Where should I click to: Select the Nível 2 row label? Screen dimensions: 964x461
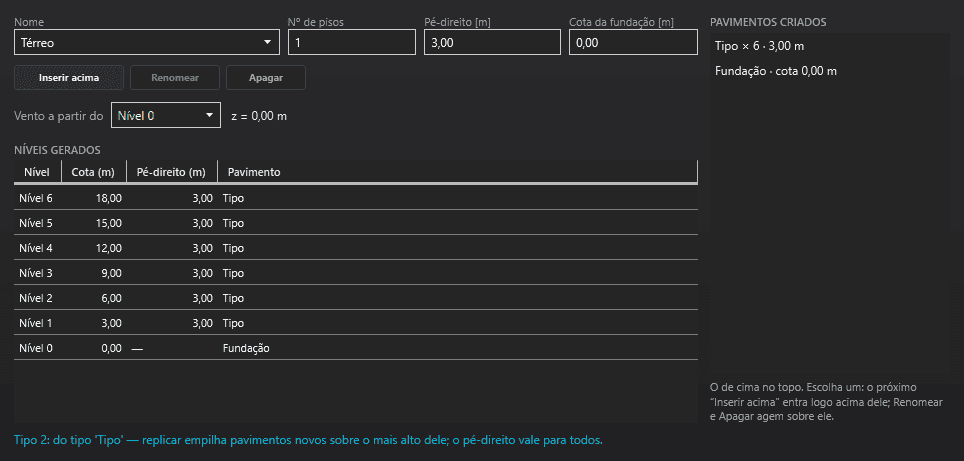pyautogui.click(x=36, y=298)
